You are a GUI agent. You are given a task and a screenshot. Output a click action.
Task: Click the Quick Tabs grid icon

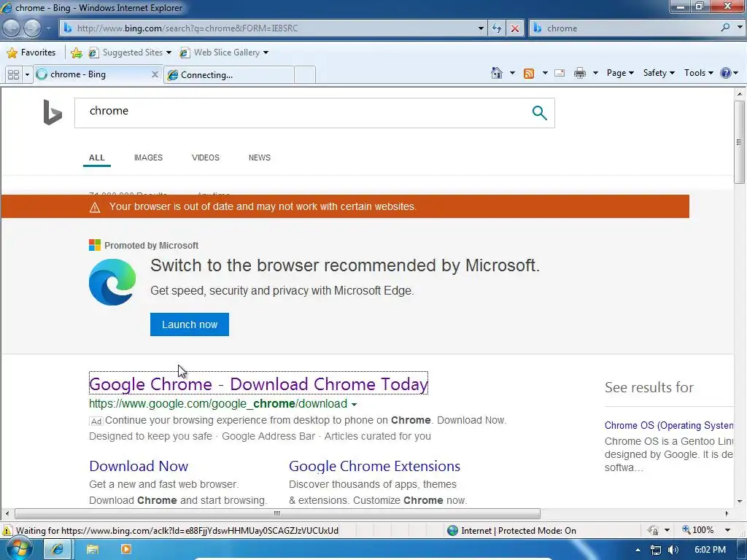click(13, 75)
